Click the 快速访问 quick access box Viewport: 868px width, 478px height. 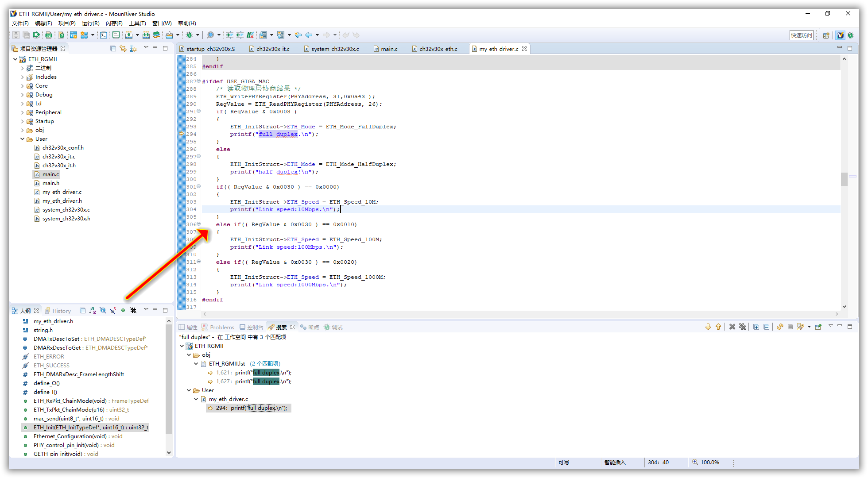[x=802, y=35]
